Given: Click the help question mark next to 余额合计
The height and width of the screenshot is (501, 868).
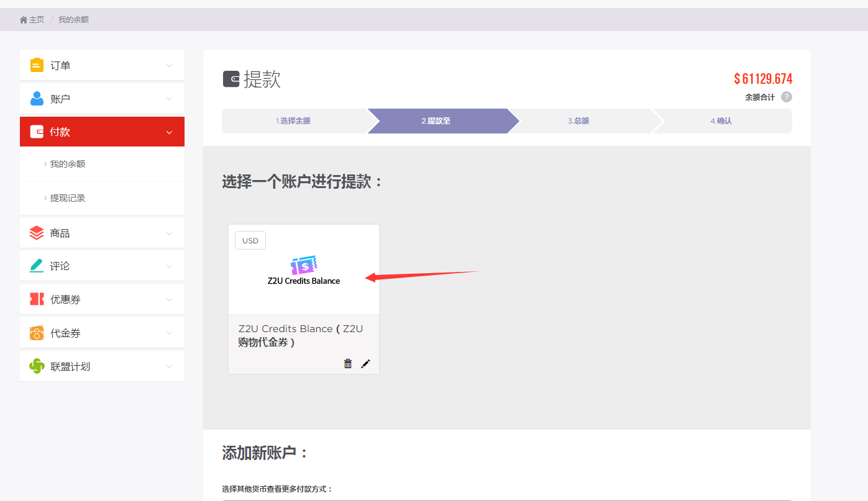Looking at the screenshot, I should (787, 97).
